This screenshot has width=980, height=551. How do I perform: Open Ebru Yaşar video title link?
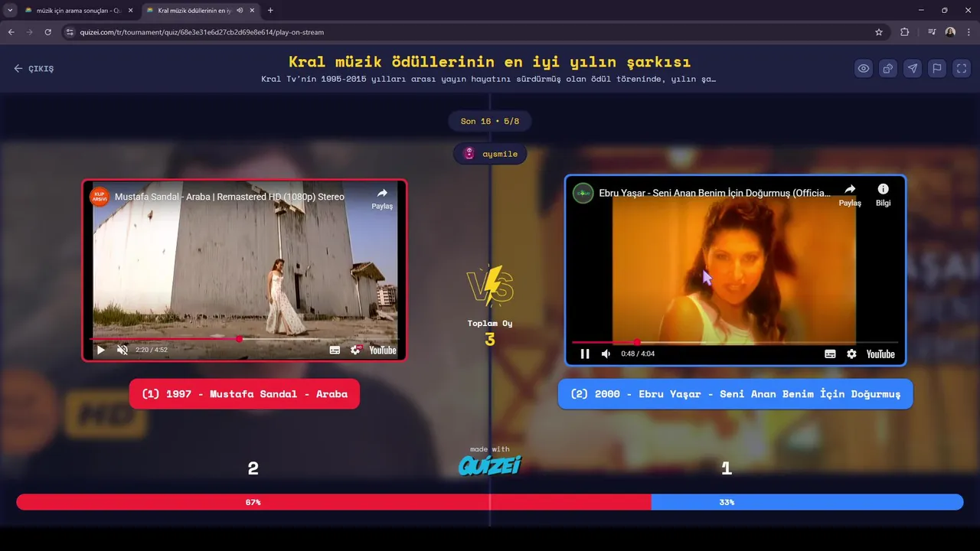point(714,193)
